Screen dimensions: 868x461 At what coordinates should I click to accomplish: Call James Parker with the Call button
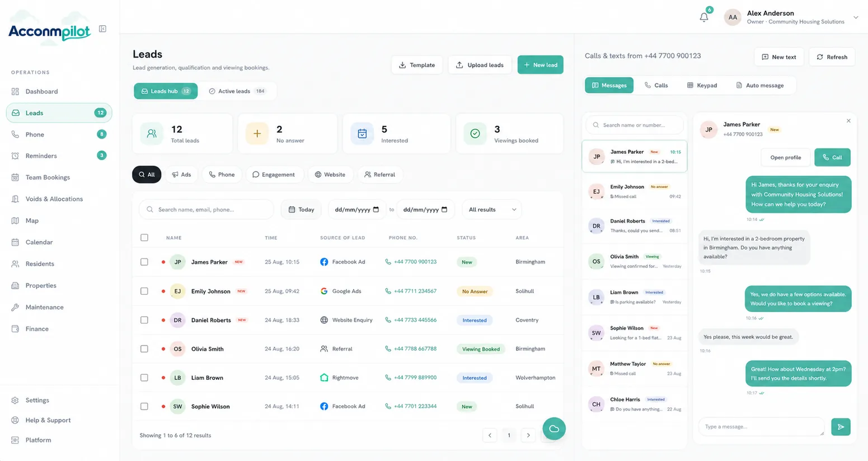pyautogui.click(x=832, y=157)
